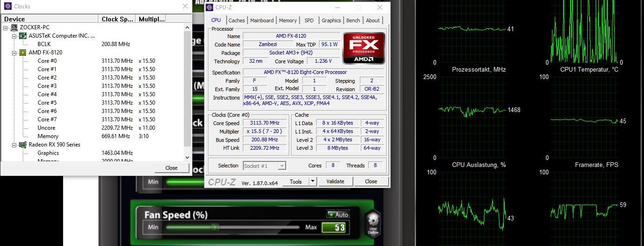Click the User Define gear icon
Viewport: 644px width, 246px height.
coord(373,224)
